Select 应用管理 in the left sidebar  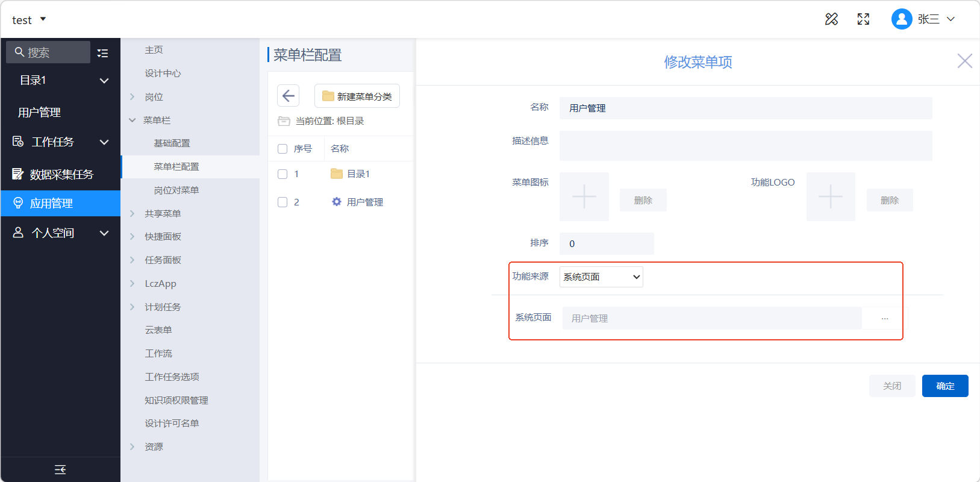click(60, 204)
